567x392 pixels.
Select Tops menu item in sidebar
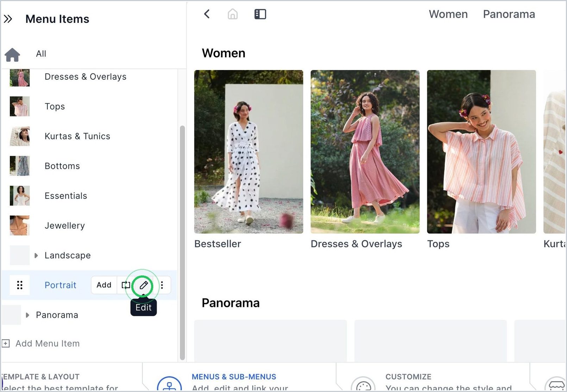pos(55,107)
